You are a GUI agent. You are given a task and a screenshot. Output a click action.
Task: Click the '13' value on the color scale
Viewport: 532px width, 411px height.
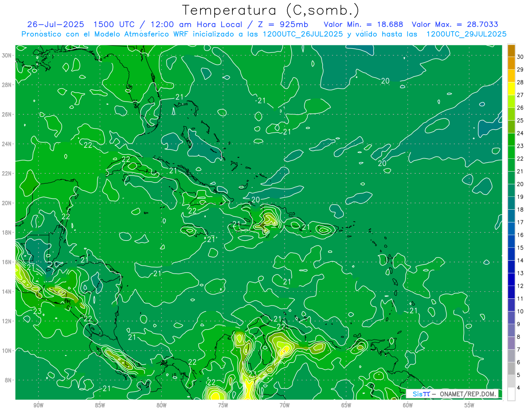[x=520, y=273]
